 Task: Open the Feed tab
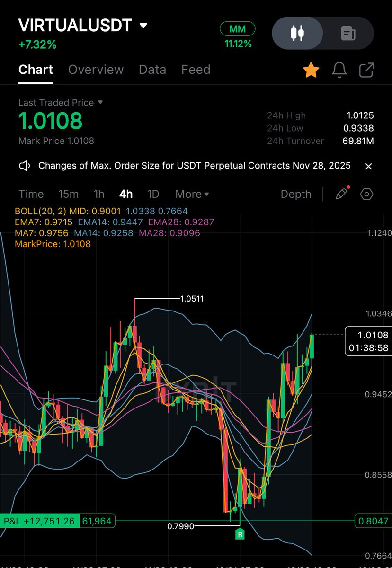[196, 70]
